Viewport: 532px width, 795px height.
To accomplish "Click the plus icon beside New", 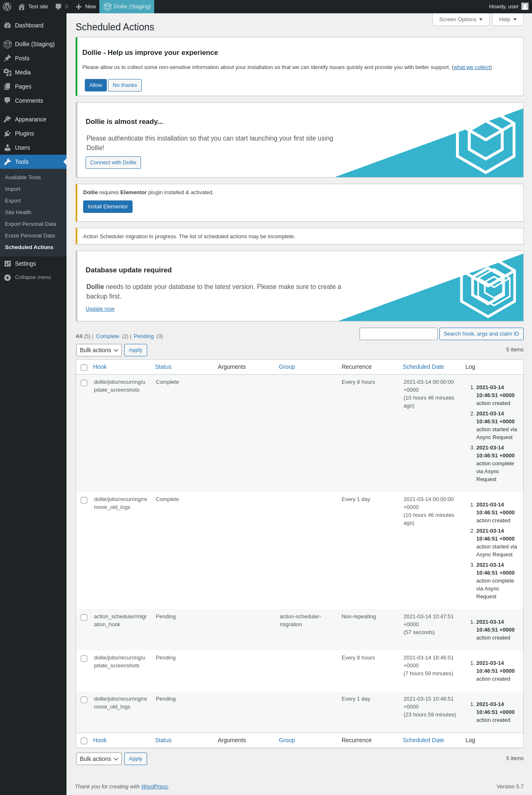I will (x=79, y=7).
